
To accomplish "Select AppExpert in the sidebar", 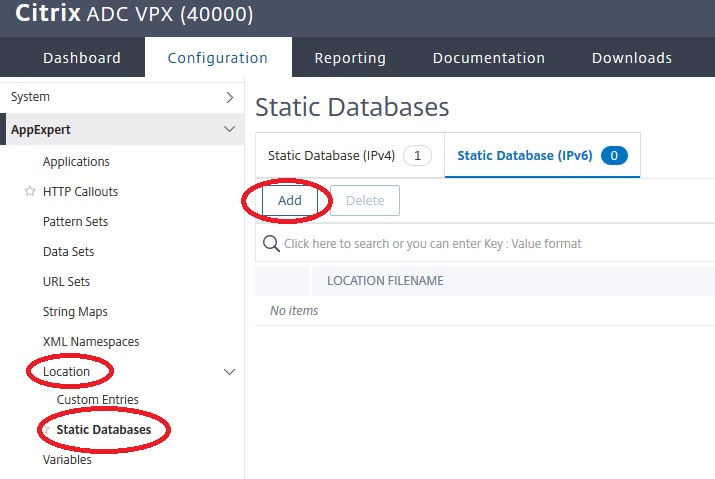I will click(122, 130).
